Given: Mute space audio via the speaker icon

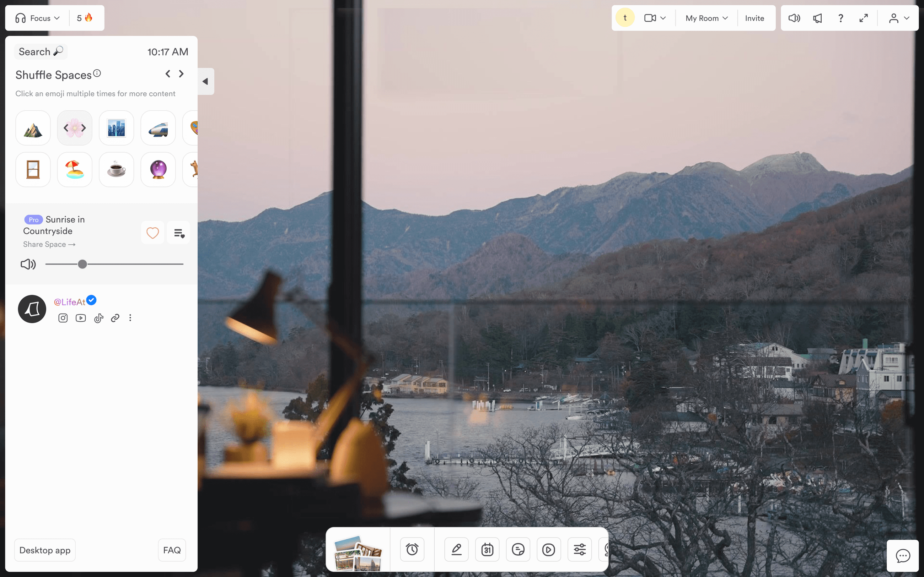Looking at the screenshot, I should (28, 264).
